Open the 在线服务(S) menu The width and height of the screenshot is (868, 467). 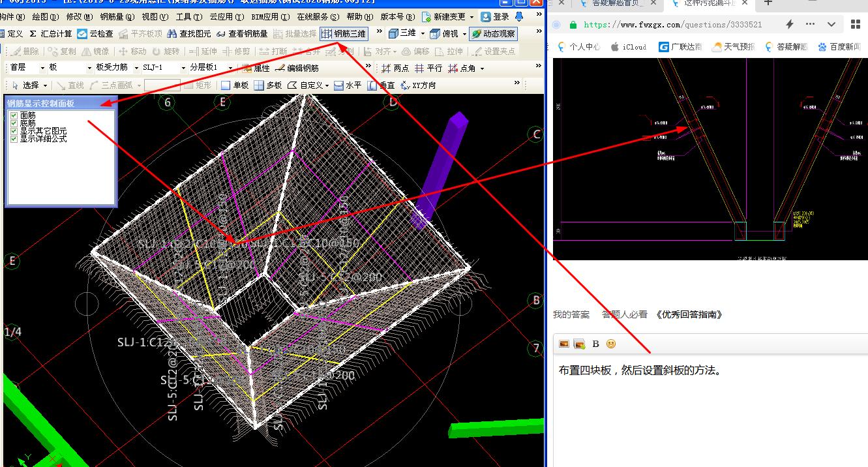pos(318,16)
